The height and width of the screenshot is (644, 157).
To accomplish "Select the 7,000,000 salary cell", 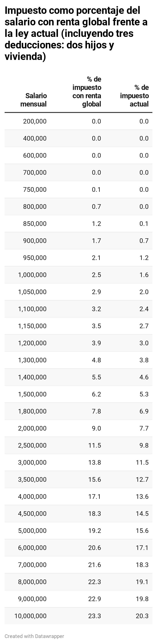I will tap(32, 564).
